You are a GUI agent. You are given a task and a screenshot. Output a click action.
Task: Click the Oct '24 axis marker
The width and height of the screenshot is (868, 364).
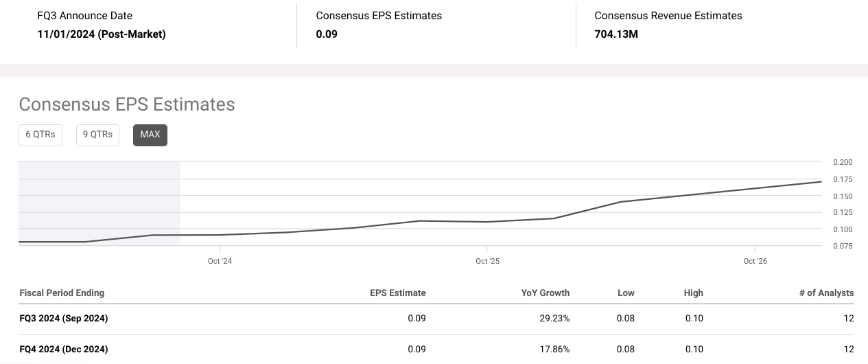pyautogui.click(x=220, y=261)
